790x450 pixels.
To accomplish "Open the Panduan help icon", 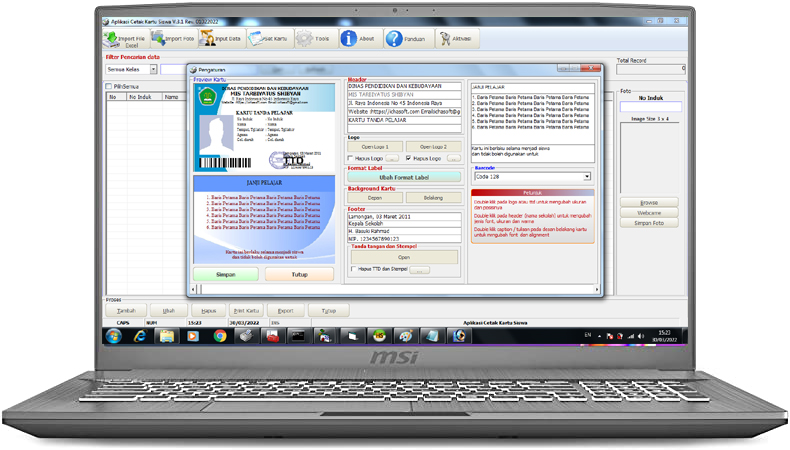I will click(394, 39).
